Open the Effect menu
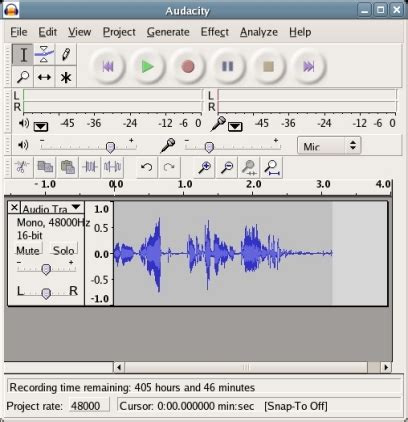The height and width of the screenshot is (422, 408). coord(215,32)
